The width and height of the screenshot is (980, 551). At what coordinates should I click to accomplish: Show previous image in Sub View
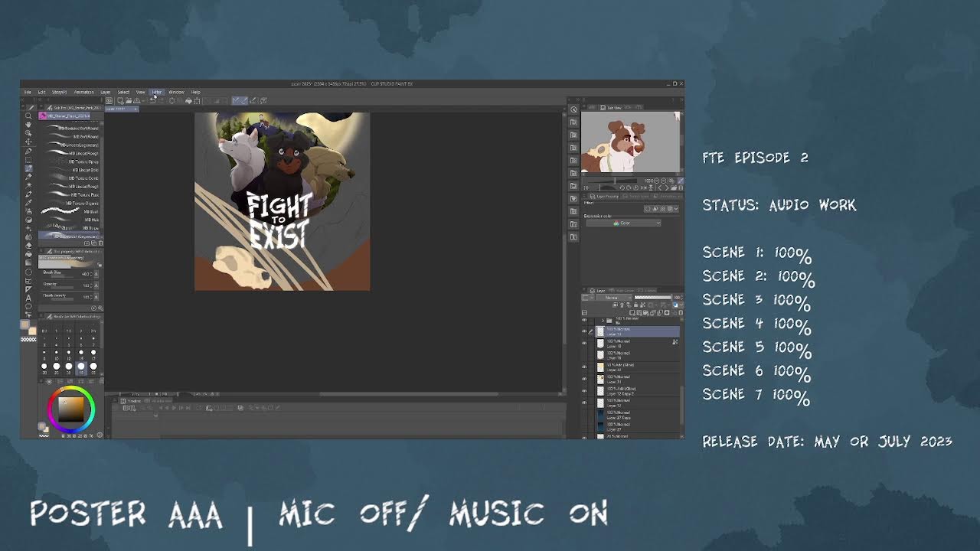(660, 187)
